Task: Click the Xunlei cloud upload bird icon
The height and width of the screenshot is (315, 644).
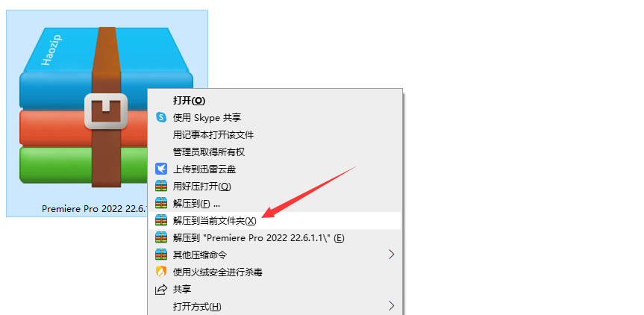Action: (161, 169)
